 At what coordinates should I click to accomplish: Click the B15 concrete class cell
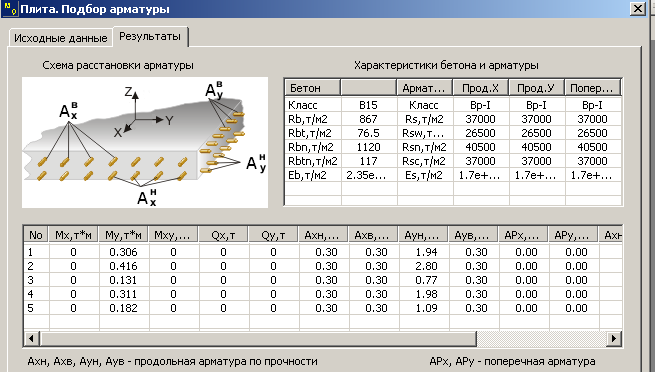(x=368, y=105)
